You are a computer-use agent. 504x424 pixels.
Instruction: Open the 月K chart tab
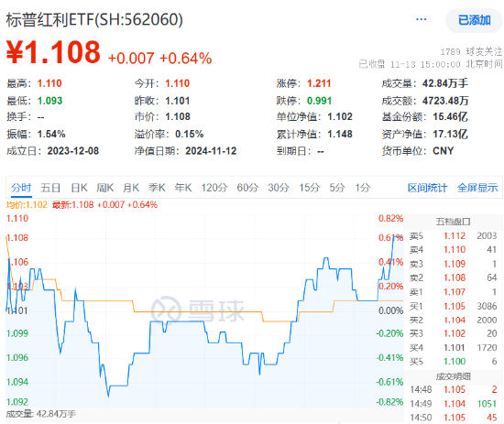(131, 188)
